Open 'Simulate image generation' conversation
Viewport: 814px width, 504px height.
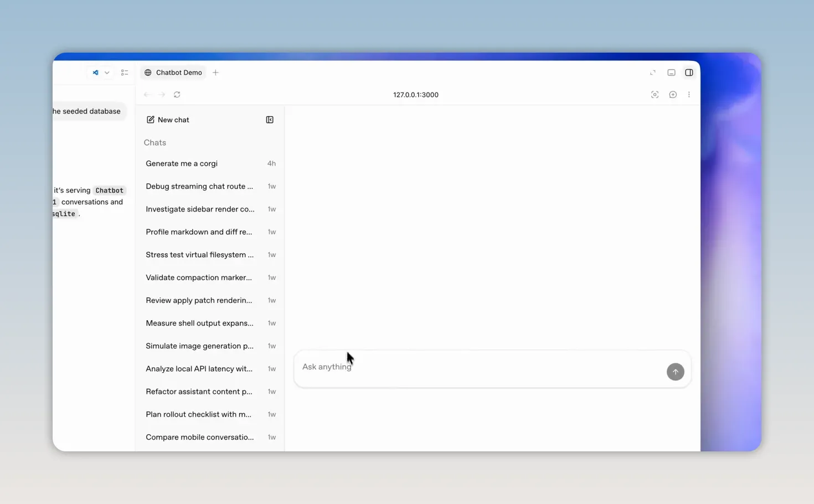pyautogui.click(x=210, y=346)
